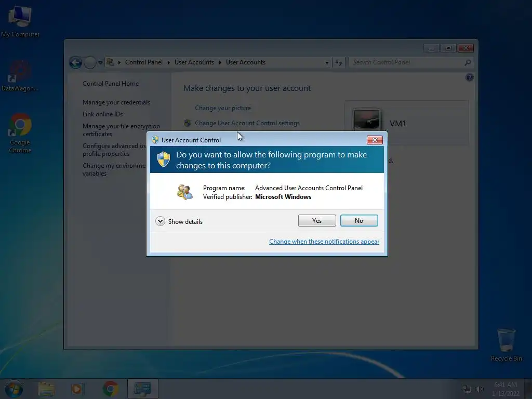Open the address bar history dropdown
Image resolution: width=532 pixels, height=399 pixels.
(x=326, y=63)
